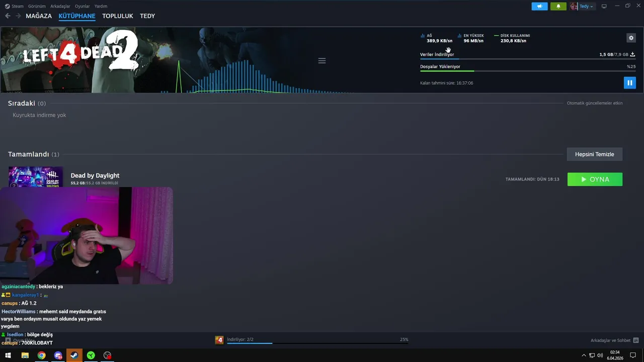Open the Steam menu
The width and height of the screenshot is (644, 362).
tap(14, 6)
